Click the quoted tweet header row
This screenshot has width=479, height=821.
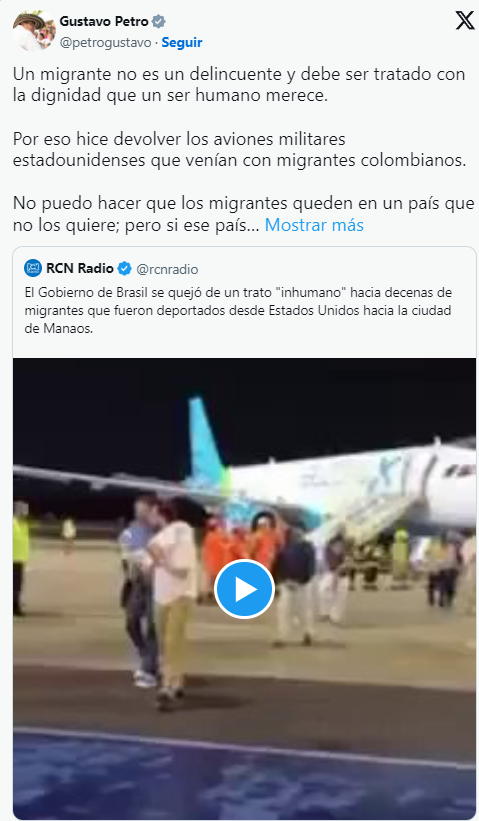pos(112,269)
